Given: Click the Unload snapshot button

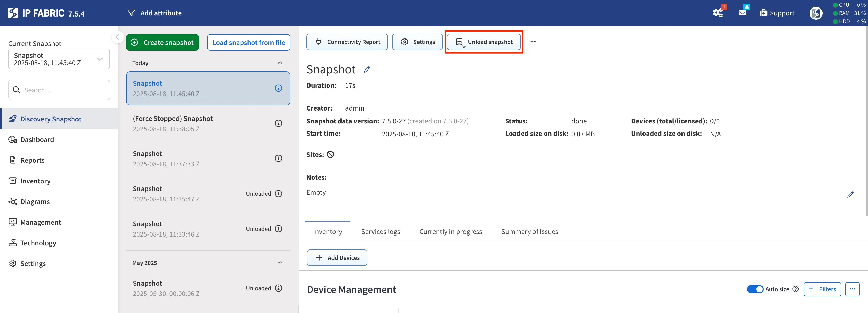Looking at the screenshot, I should coord(484,42).
